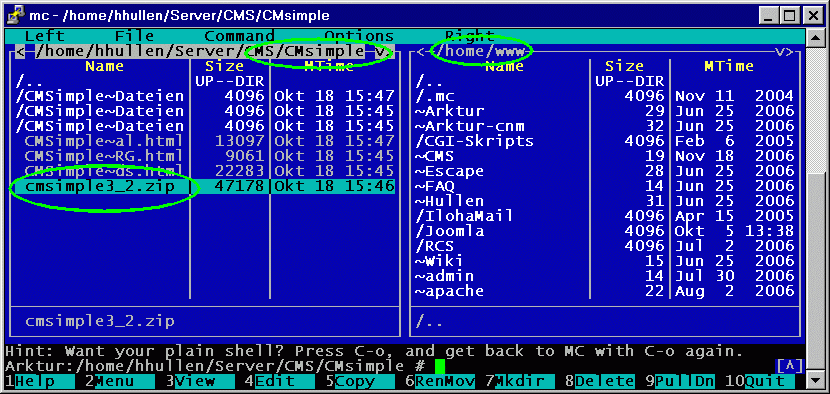Screen dimensions: 830x394
Task: Select the ~FAQ entry
Action: pyautogui.click(x=605, y=186)
